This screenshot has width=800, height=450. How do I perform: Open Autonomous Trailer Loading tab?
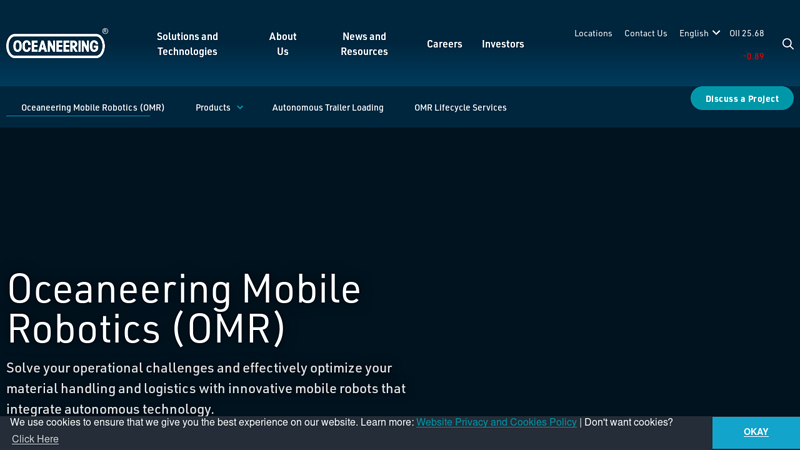[x=328, y=108]
